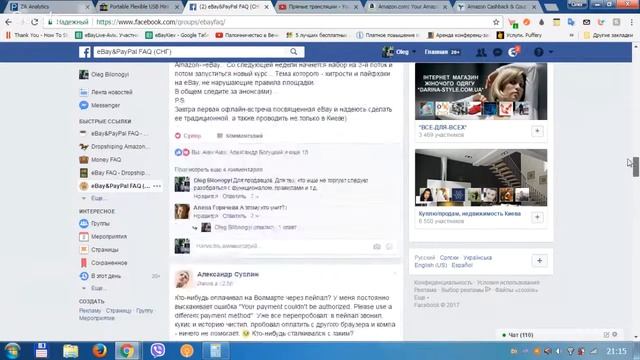
Task: View more comments link
Action: [219, 169]
